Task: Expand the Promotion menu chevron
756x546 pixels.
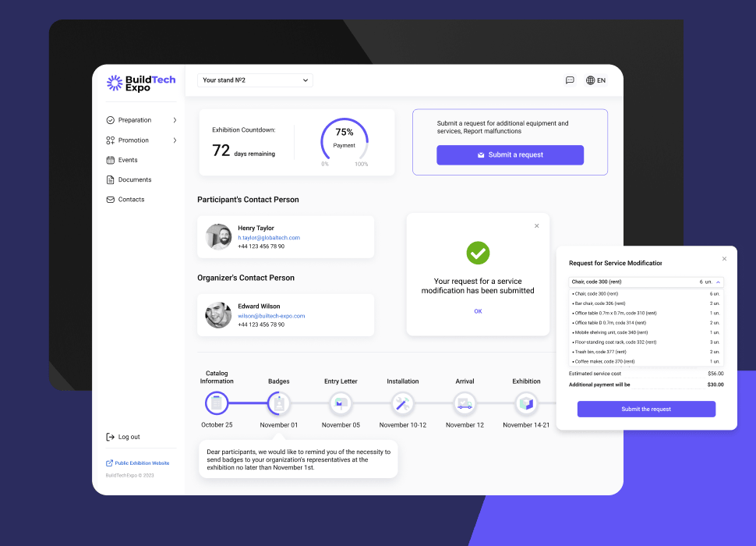Action: (175, 140)
